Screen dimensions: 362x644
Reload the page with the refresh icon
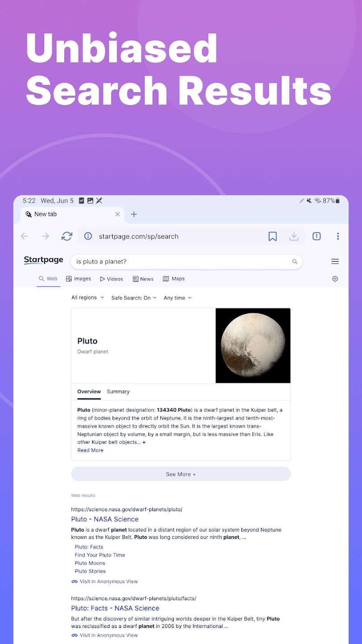[67, 236]
